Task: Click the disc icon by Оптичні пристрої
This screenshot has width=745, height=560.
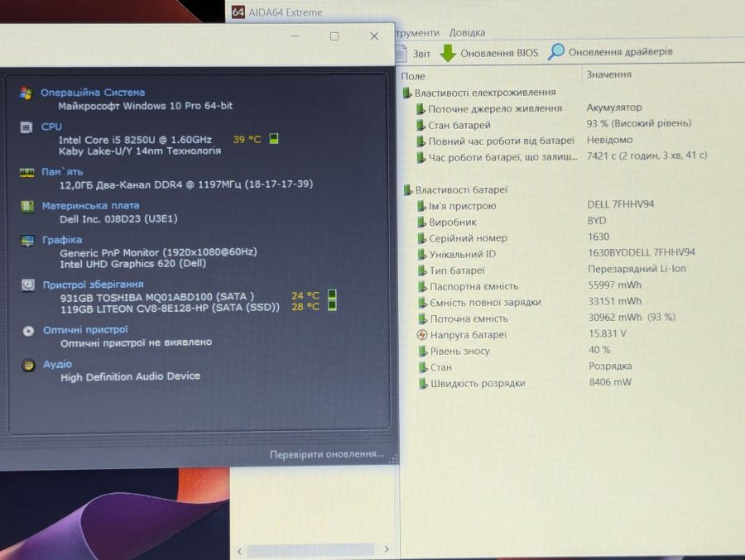Action: 28,331
